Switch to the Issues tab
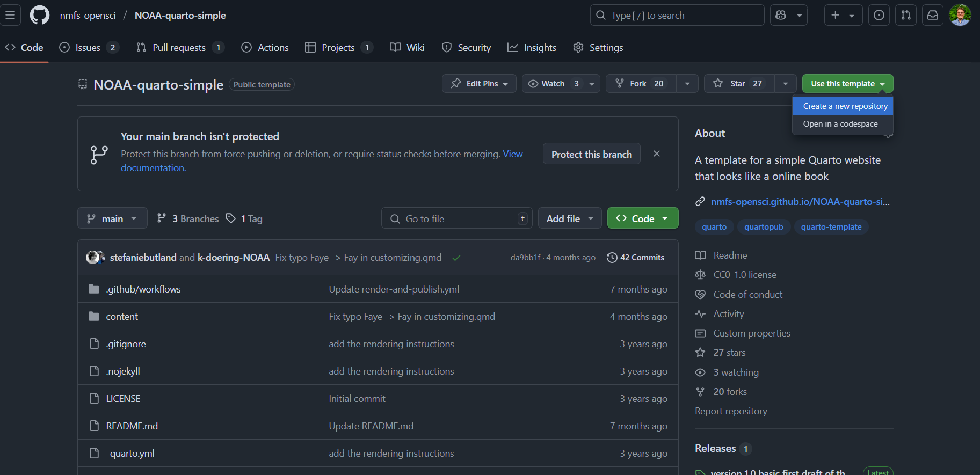This screenshot has width=980, height=475. coord(88,47)
